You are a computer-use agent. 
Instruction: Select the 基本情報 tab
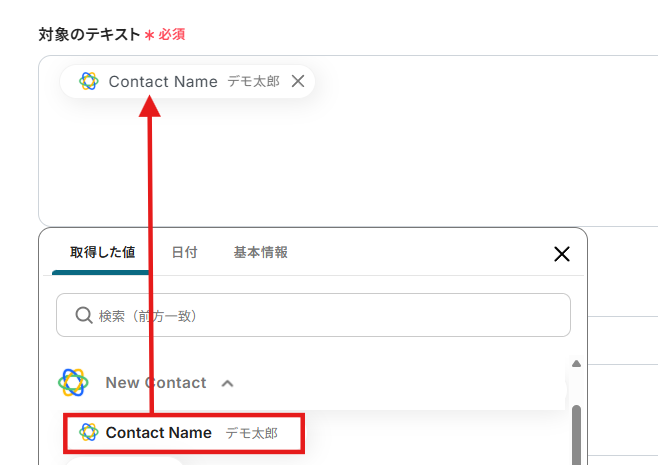(261, 253)
